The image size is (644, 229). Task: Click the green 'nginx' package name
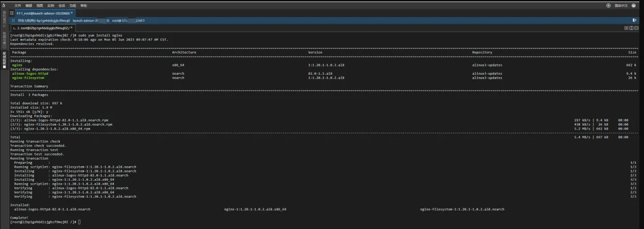17,65
